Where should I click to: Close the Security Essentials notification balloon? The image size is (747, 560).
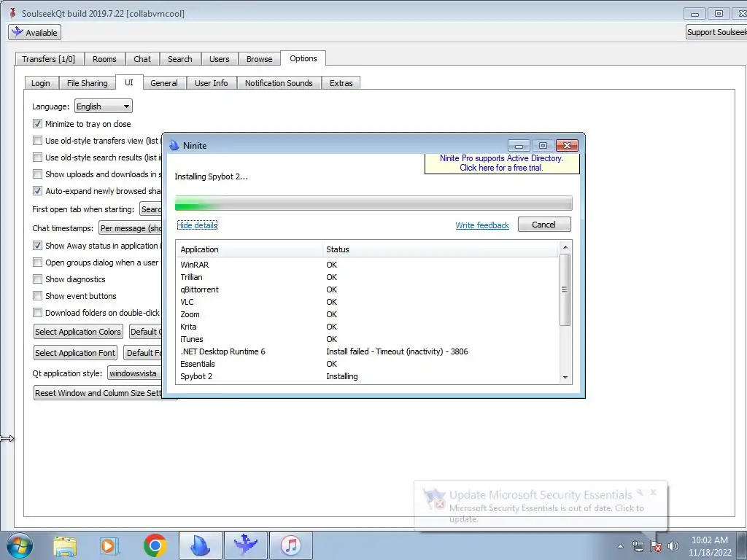653,492
